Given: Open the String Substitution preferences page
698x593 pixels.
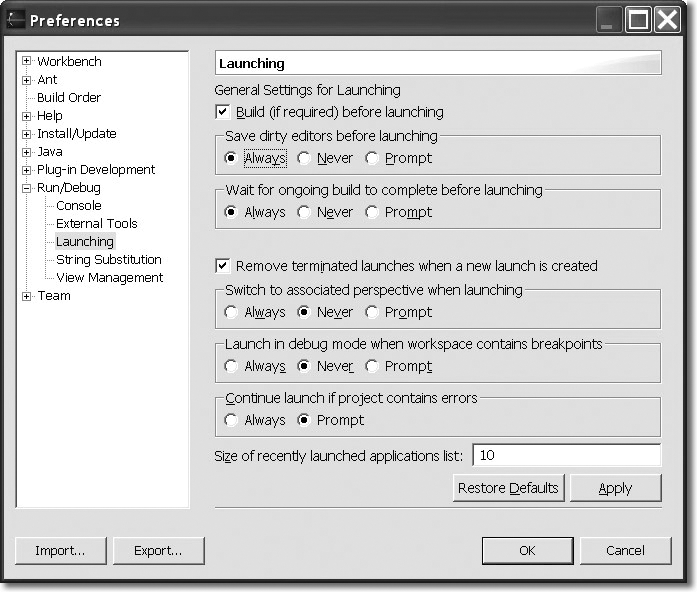Looking at the screenshot, I should (108, 260).
